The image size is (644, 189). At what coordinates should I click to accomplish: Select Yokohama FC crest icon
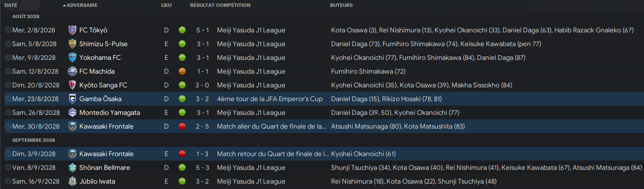click(72, 57)
